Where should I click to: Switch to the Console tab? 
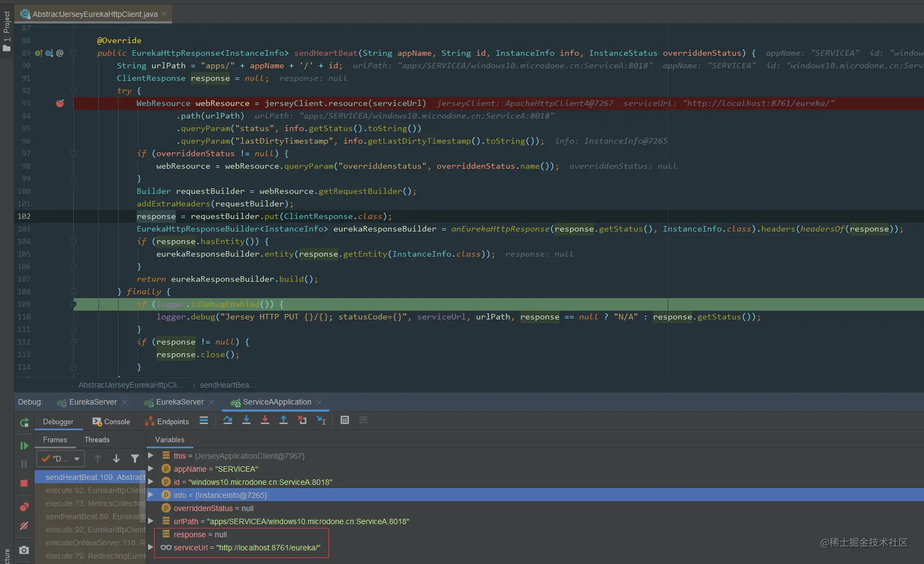tap(111, 421)
